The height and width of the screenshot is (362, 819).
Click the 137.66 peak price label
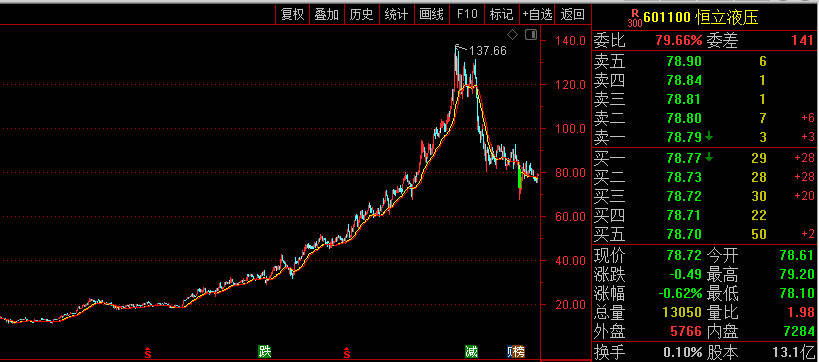[488, 51]
